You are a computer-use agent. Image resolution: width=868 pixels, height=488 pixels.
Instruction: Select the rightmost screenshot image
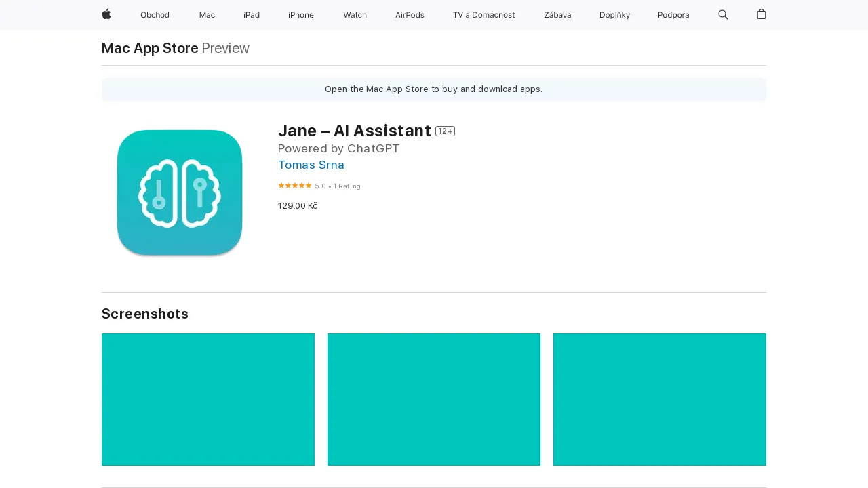(659, 399)
